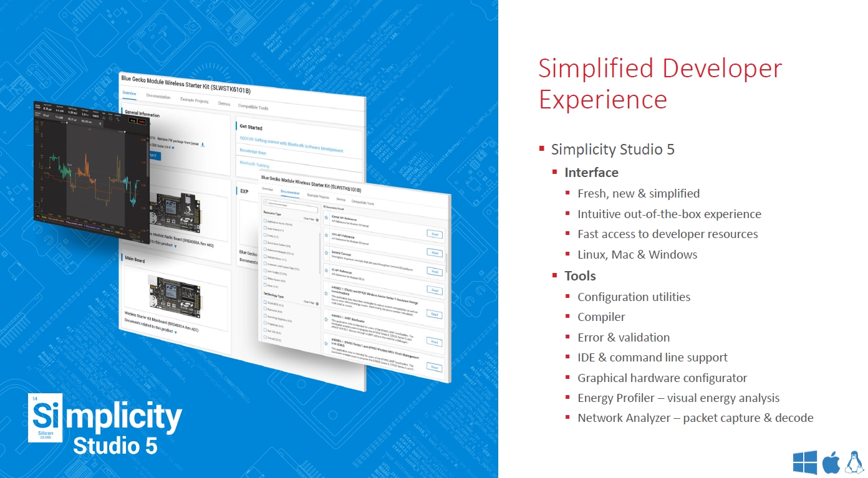Screen dimensions: 868x478
Task: Click the Apple logo icon
Action: click(831, 462)
